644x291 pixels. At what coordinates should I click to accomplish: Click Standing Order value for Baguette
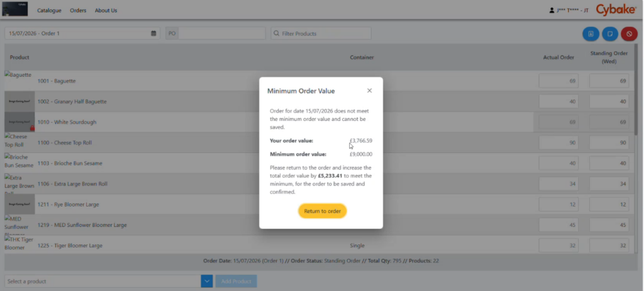[x=609, y=81]
